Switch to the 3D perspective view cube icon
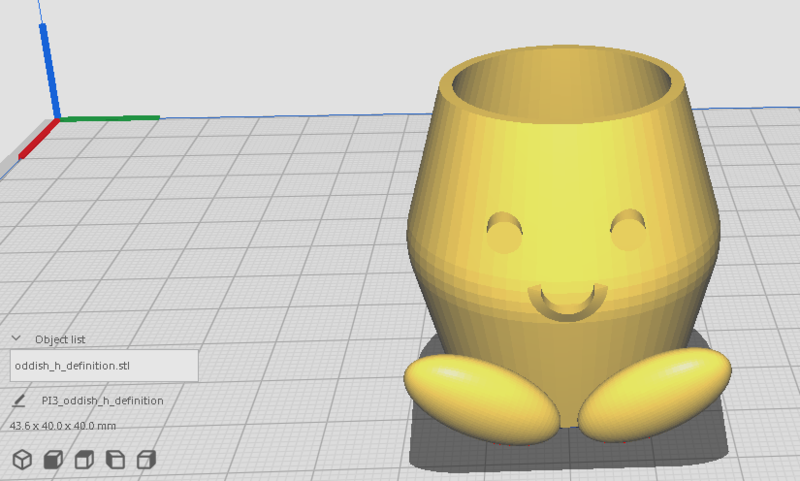This screenshot has height=481, width=800. tap(22, 459)
